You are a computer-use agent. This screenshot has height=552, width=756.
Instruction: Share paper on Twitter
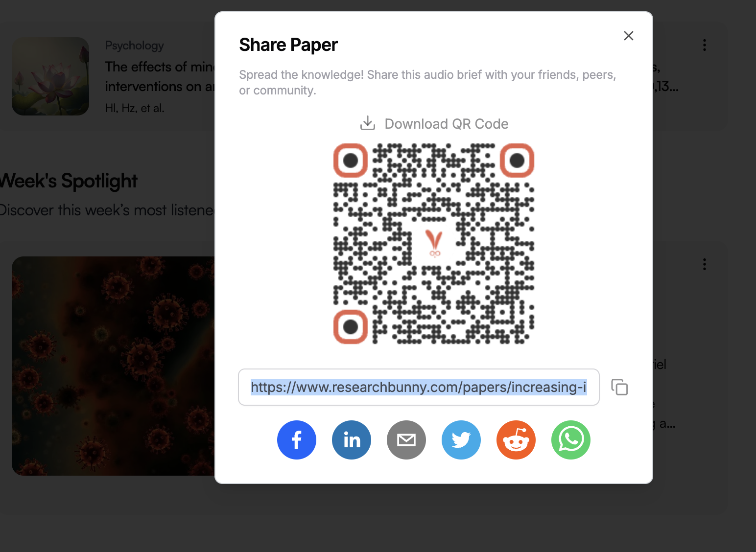click(461, 440)
